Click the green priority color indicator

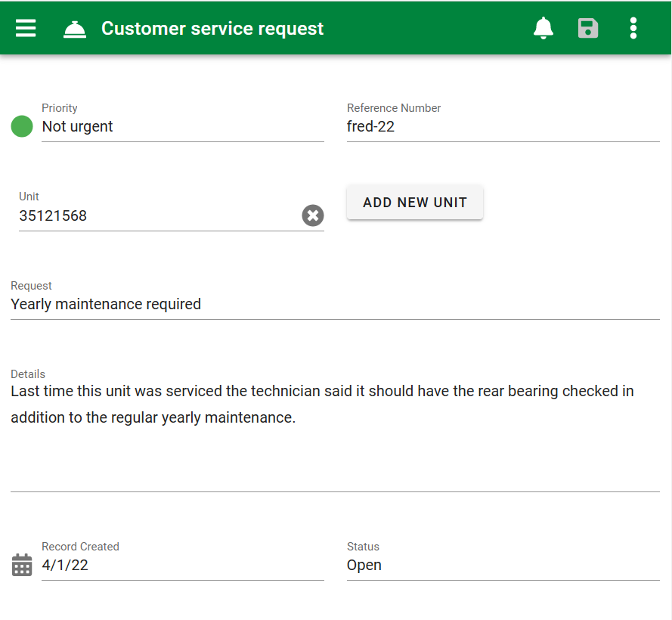point(22,126)
